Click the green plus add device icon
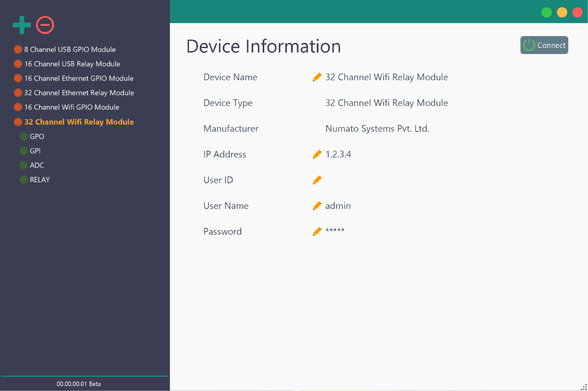588x391 pixels. (x=22, y=25)
